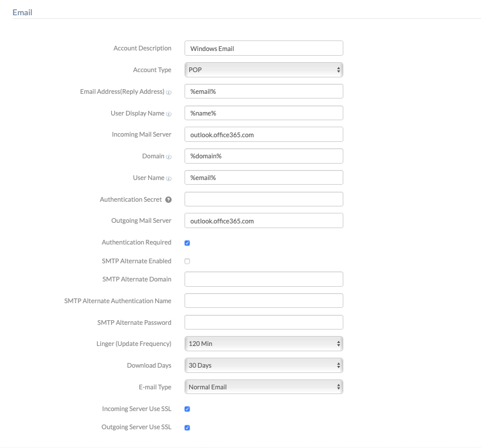Screen dimensions: 481x448
Task: Toggle Outgoing Server Use SSL checkbox
Action: point(187,427)
